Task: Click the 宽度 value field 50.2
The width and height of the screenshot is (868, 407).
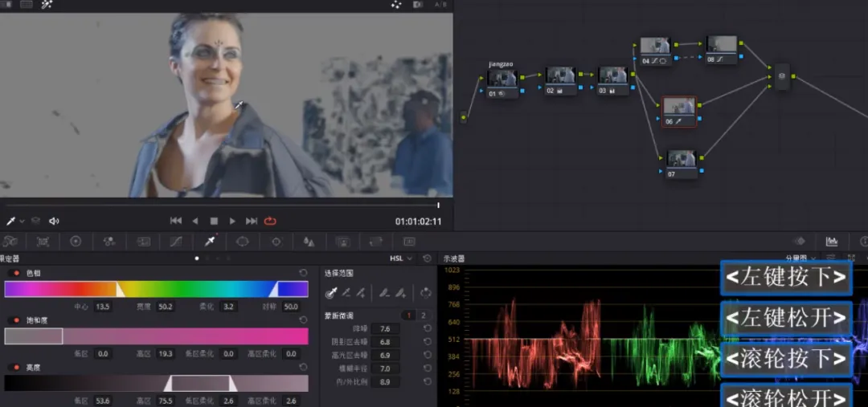Action: [165, 307]
